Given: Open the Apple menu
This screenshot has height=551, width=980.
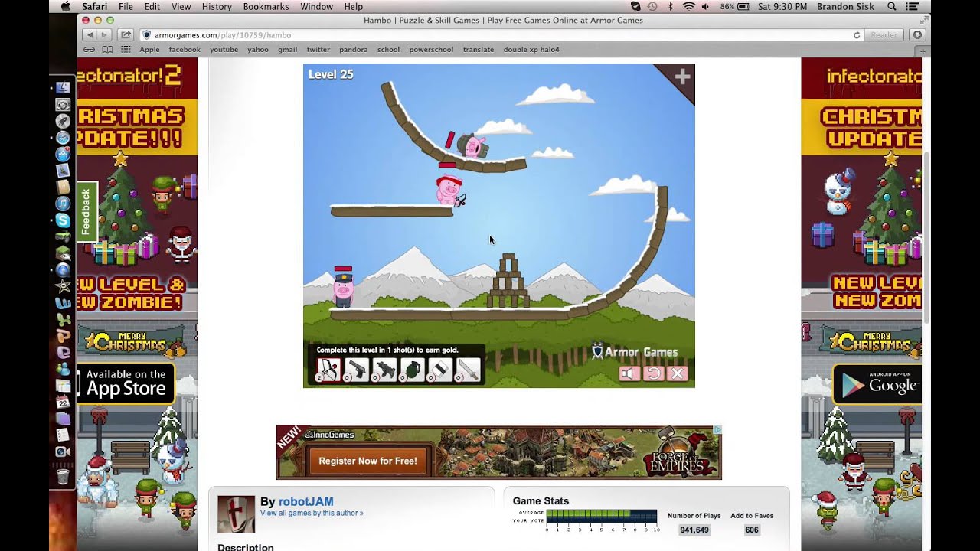Looking at the screenshot, I should [x=65, y=6].
